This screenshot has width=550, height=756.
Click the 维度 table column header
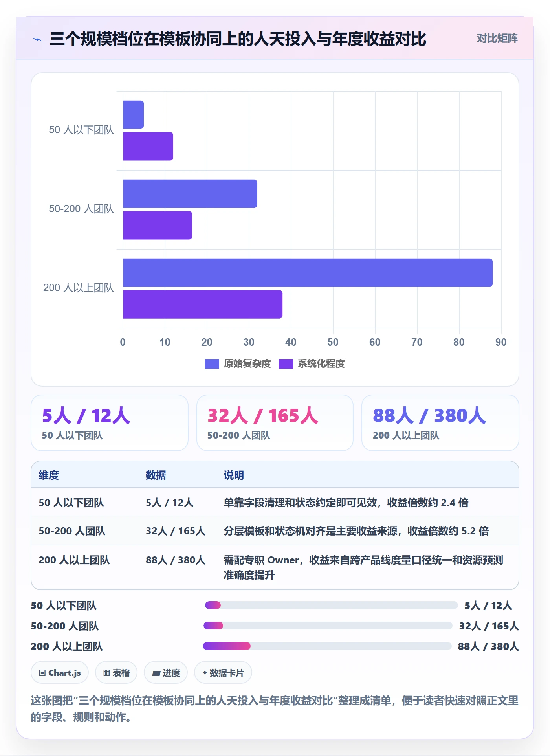point(49,475)
